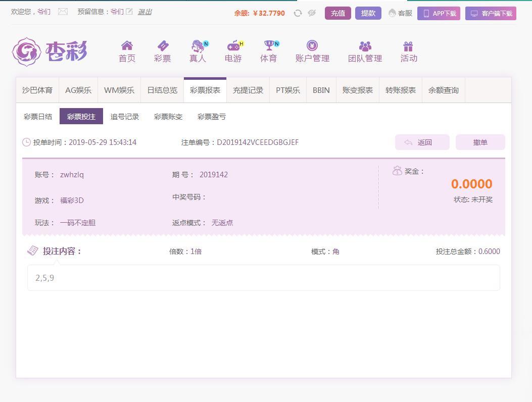Toggle balance visibility eye icon
The image size is (532, 402).
point(312,13)
